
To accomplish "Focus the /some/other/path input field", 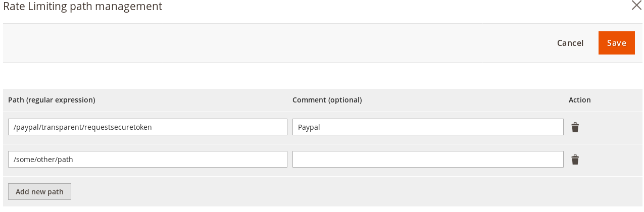I will [x=147, y=160].
